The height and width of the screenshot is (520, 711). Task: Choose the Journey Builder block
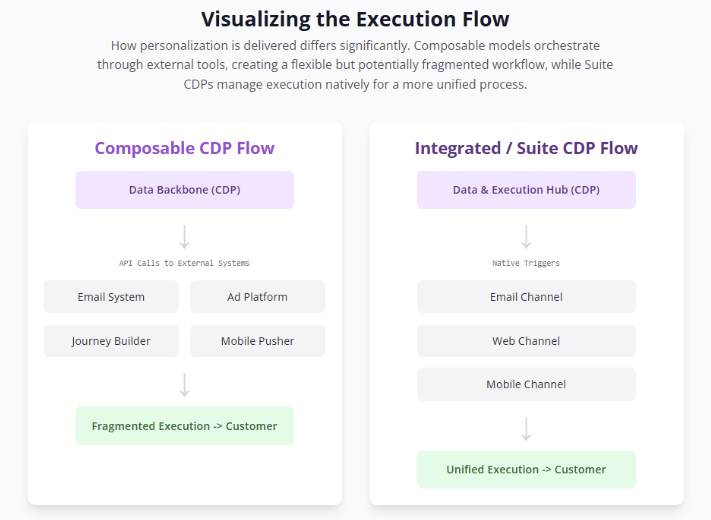[111, 341]
